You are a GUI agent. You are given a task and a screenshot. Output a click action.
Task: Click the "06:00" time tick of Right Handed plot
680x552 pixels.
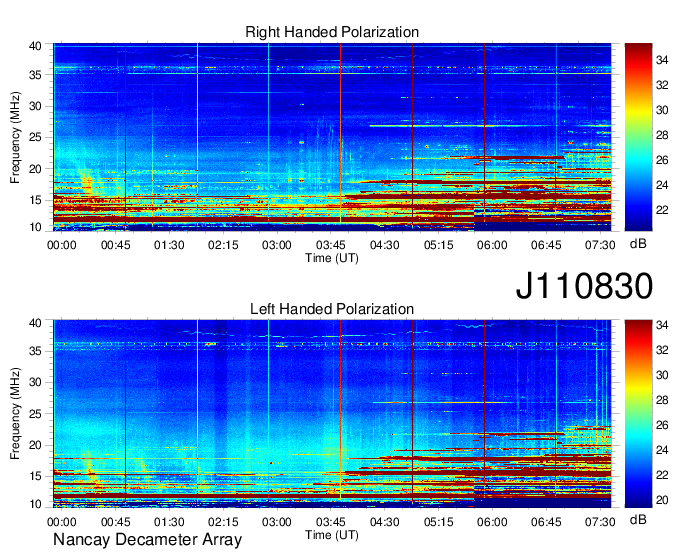pos(492,245)
